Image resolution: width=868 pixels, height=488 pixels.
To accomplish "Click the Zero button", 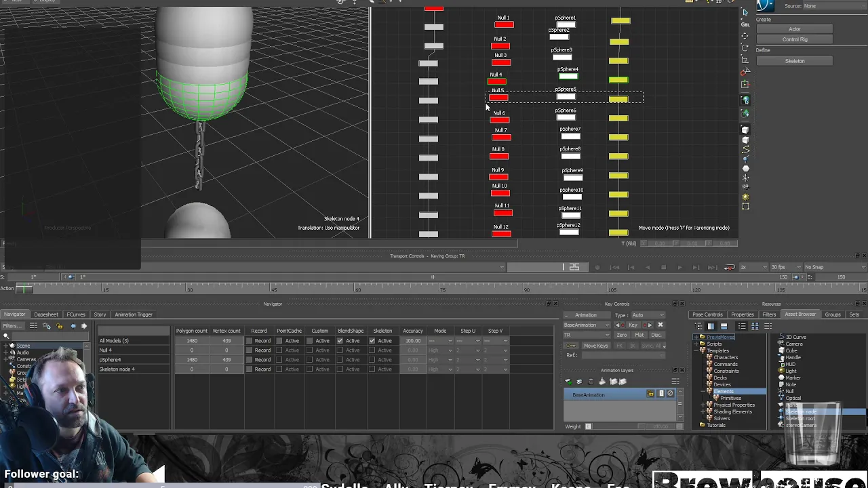I will (x=622, y=335).
